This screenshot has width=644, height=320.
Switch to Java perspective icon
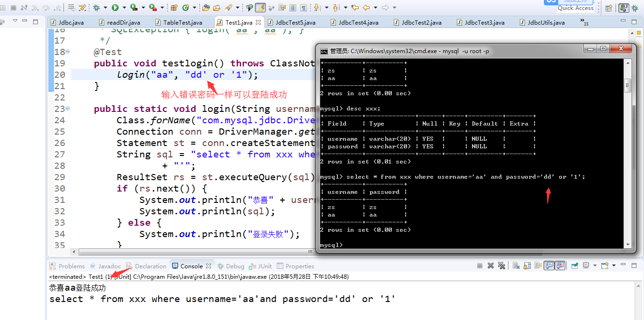624,8
